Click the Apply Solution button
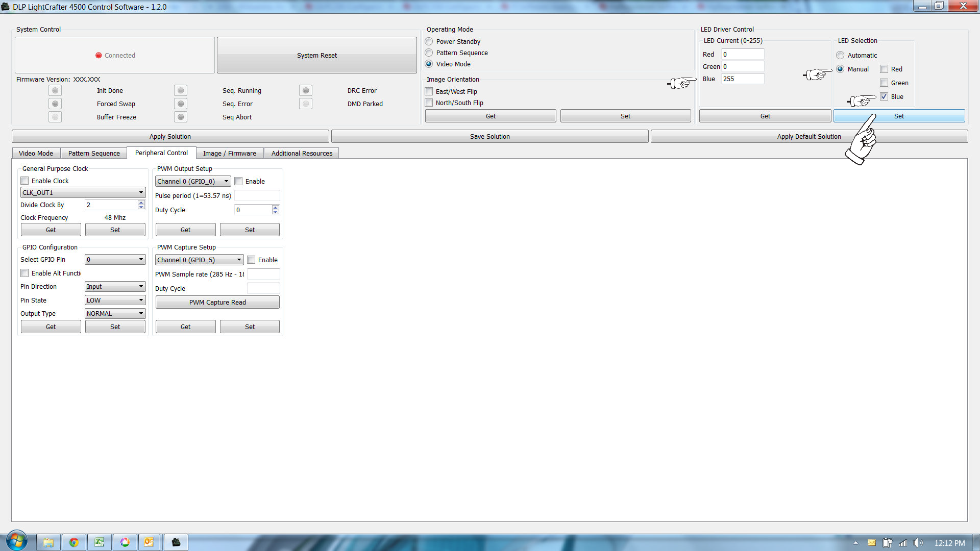 point(170,136)
